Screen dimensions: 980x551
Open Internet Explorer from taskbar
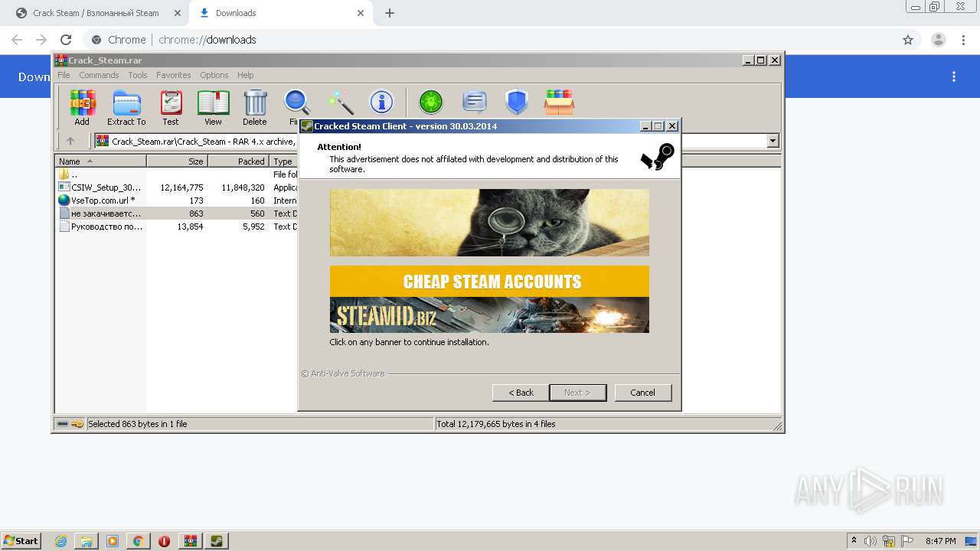tap(60, 541)
